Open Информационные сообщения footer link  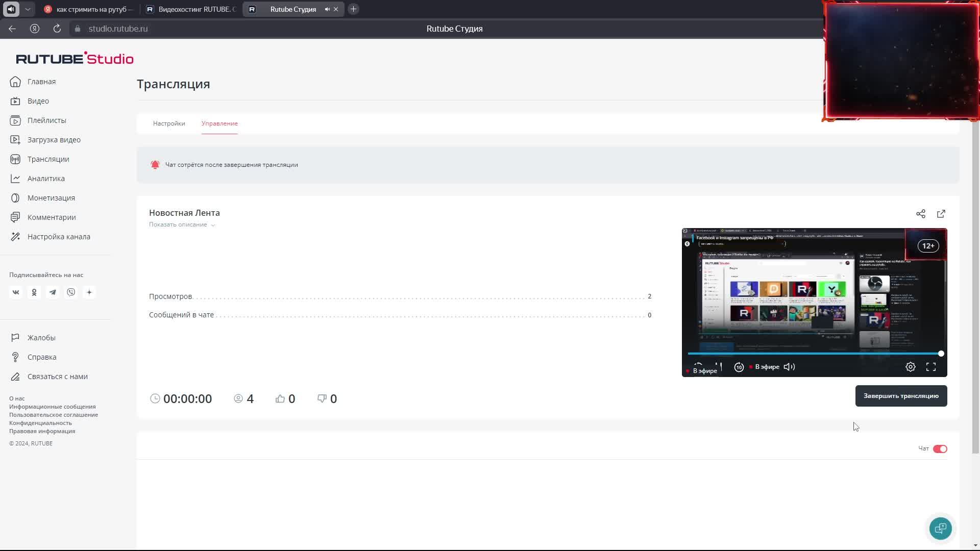(x=53, y=407)
